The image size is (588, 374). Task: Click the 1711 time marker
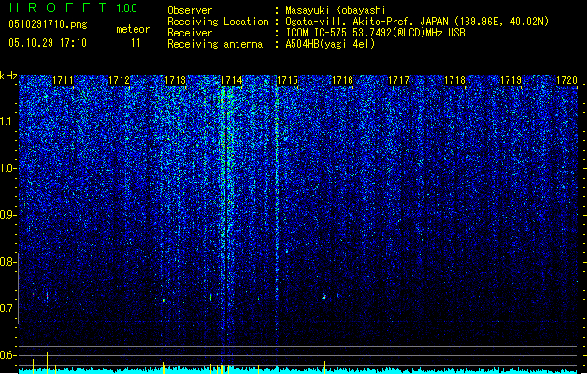63,80
